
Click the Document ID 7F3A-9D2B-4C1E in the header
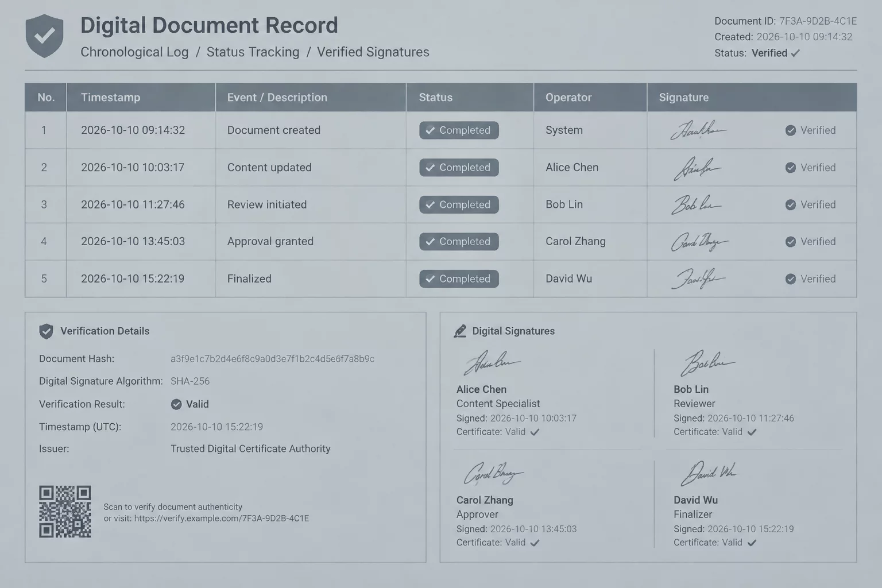pos(818,21)
